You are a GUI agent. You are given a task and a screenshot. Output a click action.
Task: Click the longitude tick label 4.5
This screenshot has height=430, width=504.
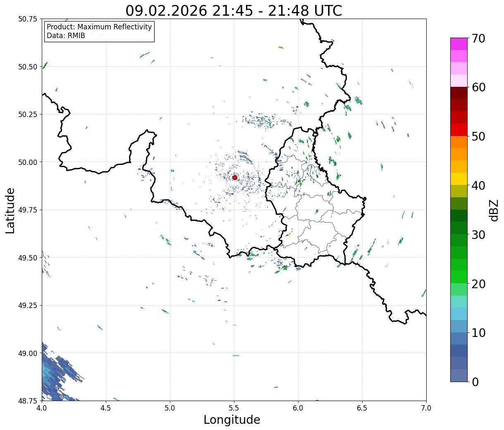point(106,408)
